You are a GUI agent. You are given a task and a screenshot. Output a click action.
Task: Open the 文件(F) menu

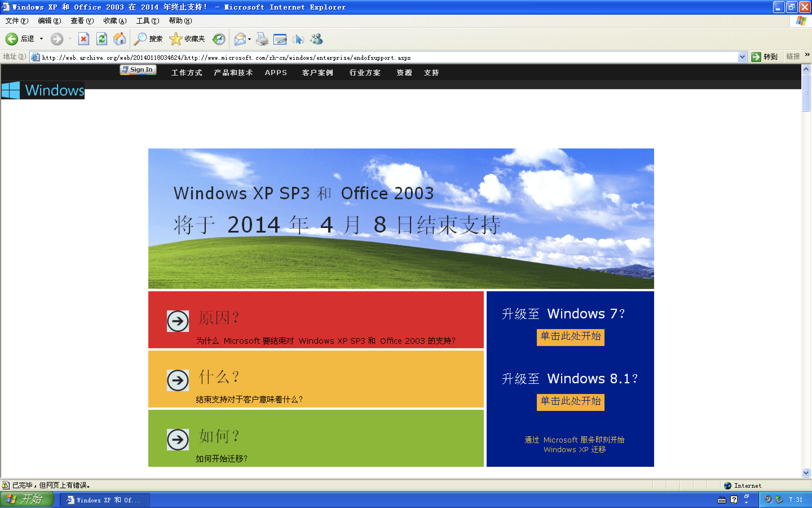17,21
